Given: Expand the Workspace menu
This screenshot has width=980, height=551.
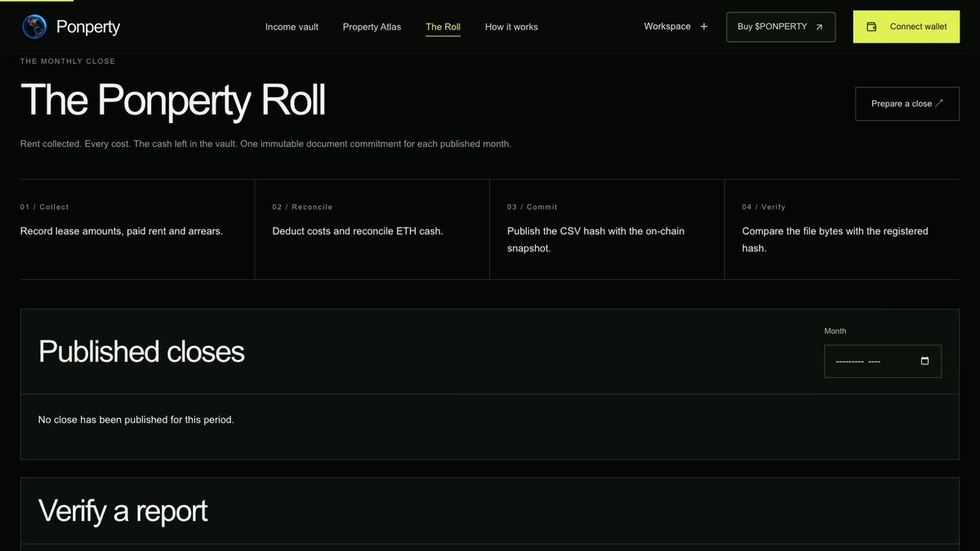Looking at the screenshot, I should point(675,26).
